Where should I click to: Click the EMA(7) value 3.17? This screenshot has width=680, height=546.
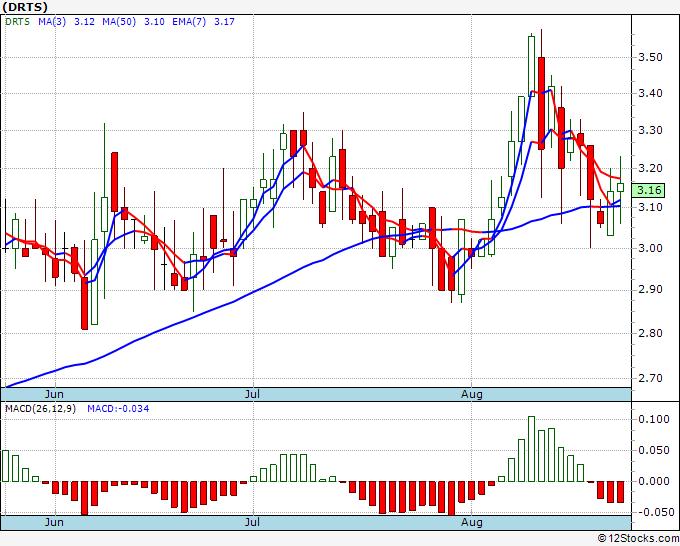(224, 22)
